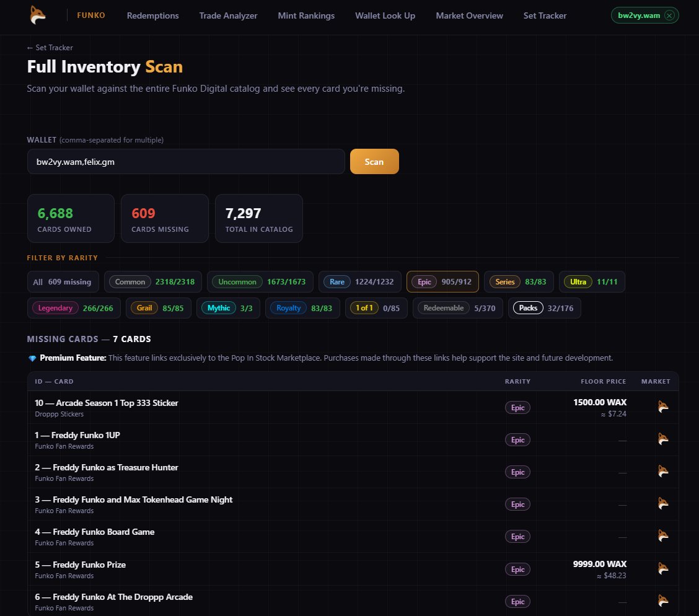699x616 pixels.
Task: Select the Freddy Funko as Treasure Hunter title
Action: pyautogui.click(x=107, y=467)
